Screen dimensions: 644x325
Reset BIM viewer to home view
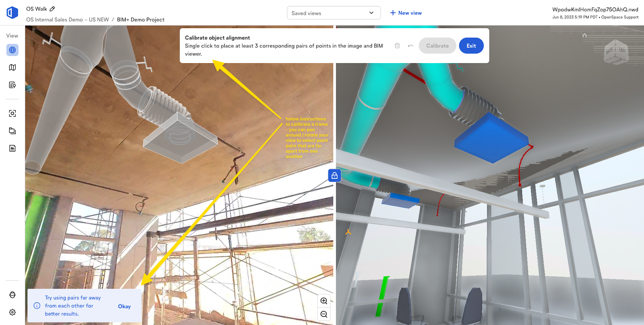(584, 35)
